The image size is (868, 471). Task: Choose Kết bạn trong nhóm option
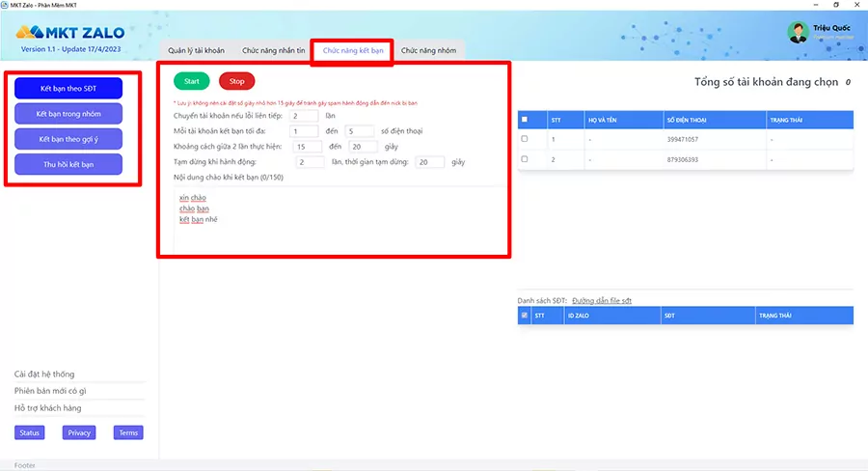tap(68, 114)
